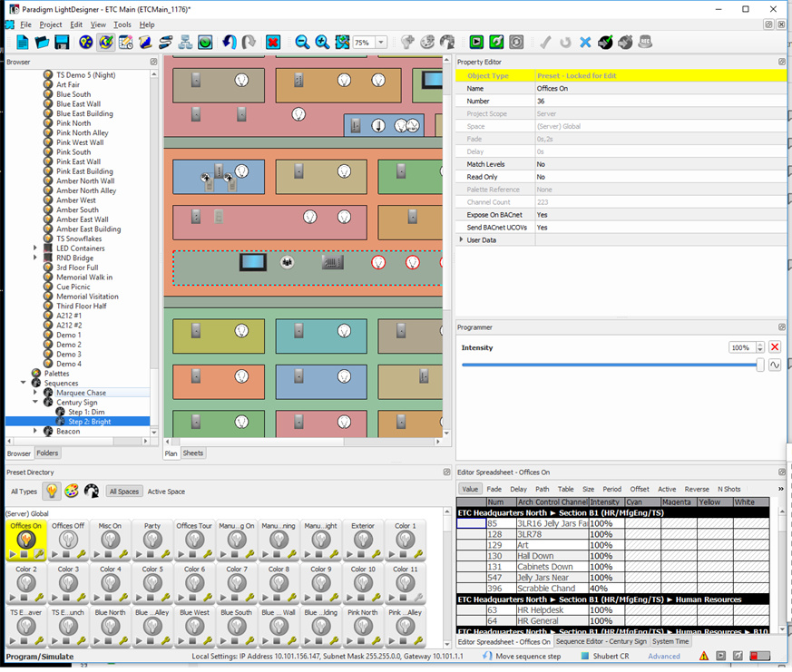
Task: Click the warning triangle in the status bar
Action: (x=703, y=657)
